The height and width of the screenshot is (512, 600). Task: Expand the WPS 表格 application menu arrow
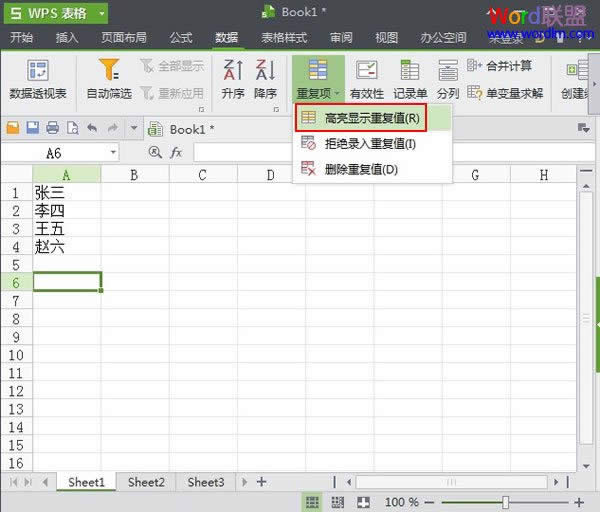point(102,13)
